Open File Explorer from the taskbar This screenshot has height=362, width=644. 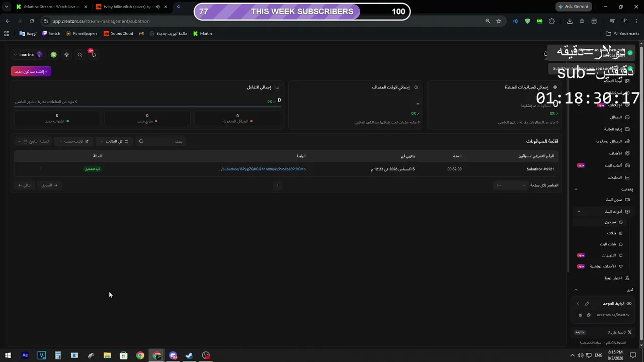[x=107, y=355]
